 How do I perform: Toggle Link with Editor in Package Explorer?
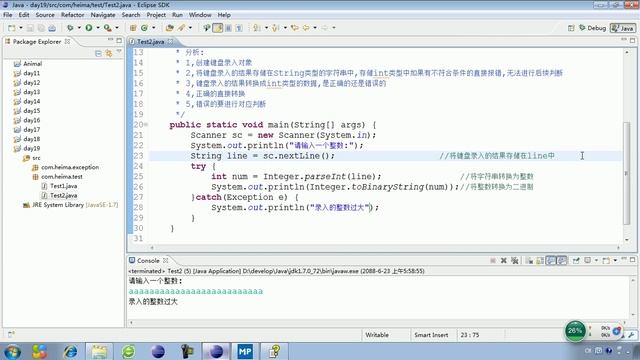point(109,53)
